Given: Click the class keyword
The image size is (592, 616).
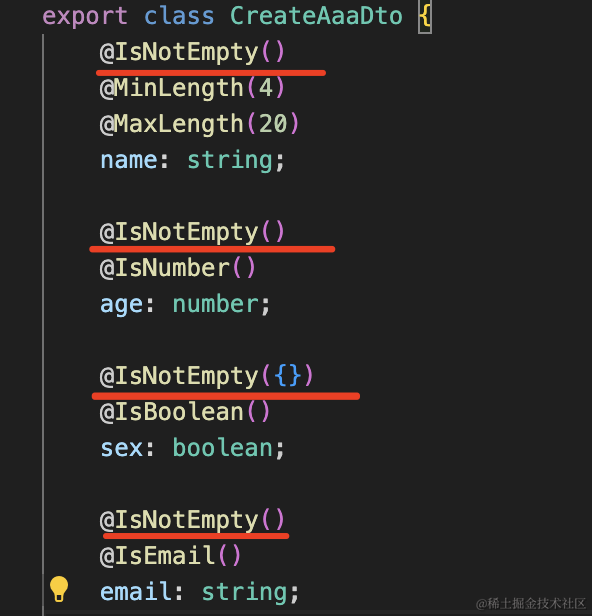Looking at the screenshot, I should pos(179,16).
